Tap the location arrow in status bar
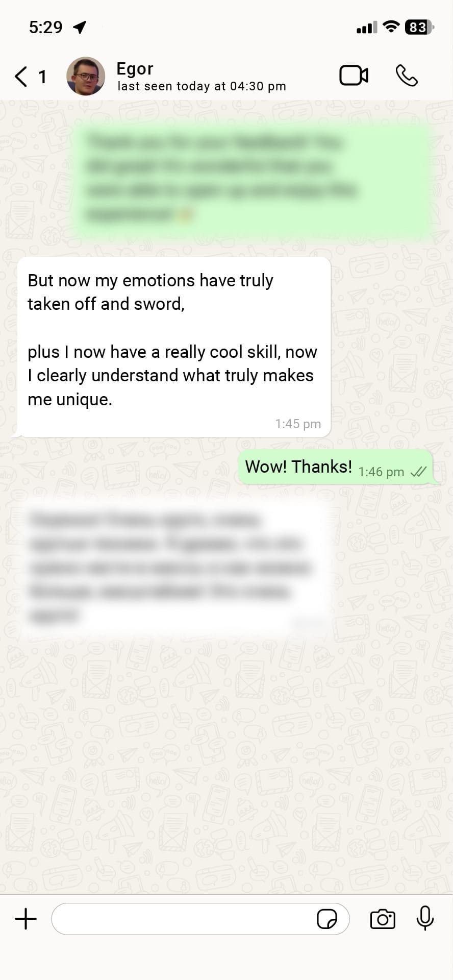The width and height of the screenshot is (453, 980). coord(80,27)
